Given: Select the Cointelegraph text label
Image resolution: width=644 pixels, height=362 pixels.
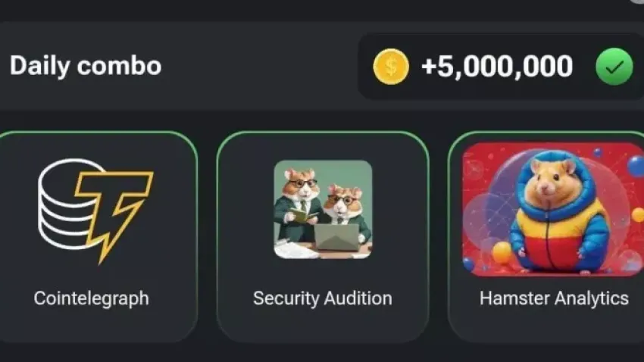Looking at the screenshot, I should (92, 298).
